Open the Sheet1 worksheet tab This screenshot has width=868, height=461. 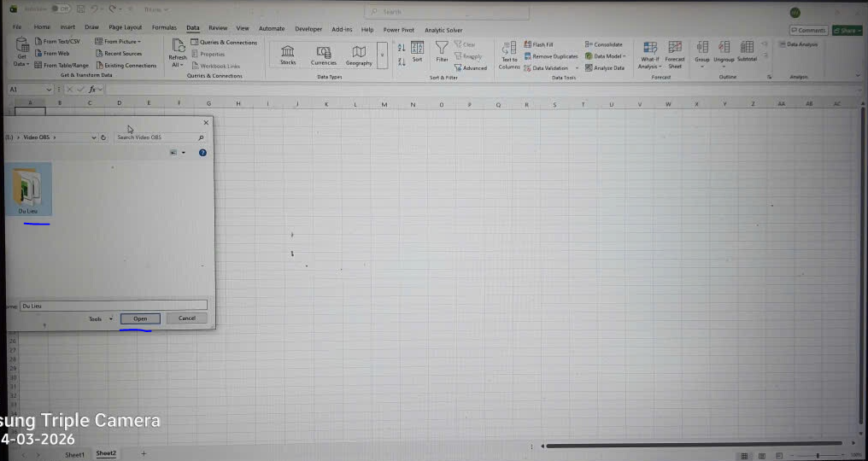coord(75,454)
